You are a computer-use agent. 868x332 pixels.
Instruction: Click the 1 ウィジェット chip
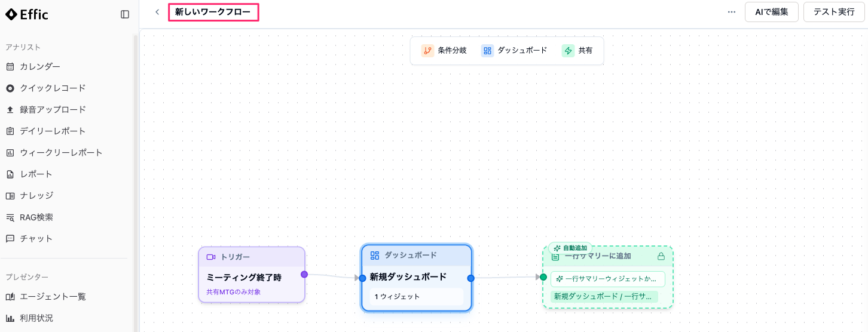pyautogui.click(x=416, y=296)
